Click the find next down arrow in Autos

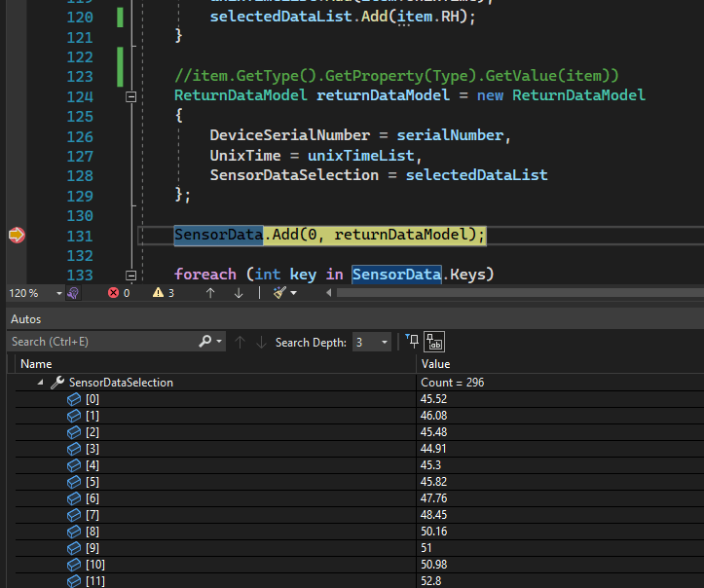[261, 343]
